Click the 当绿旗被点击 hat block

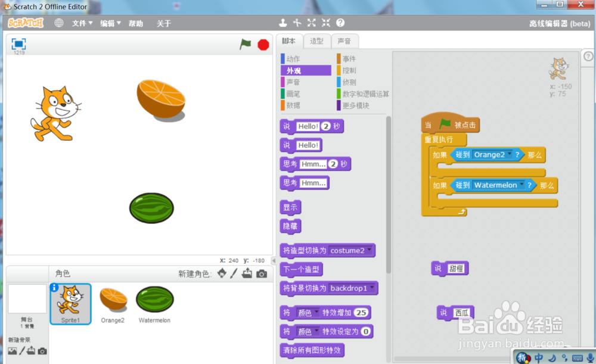(x=450, y=123)
